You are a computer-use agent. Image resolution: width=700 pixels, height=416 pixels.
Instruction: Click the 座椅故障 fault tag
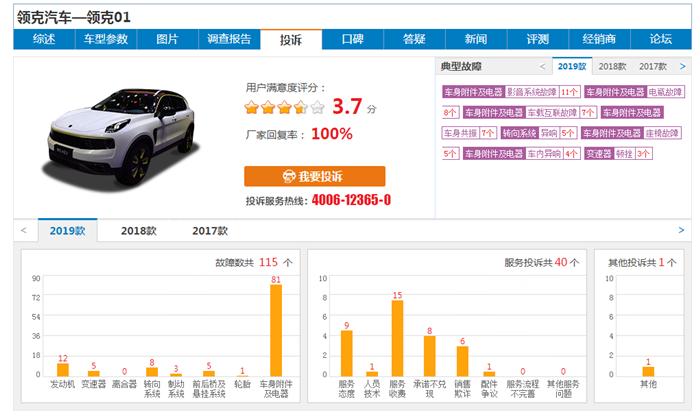point(631,133)
